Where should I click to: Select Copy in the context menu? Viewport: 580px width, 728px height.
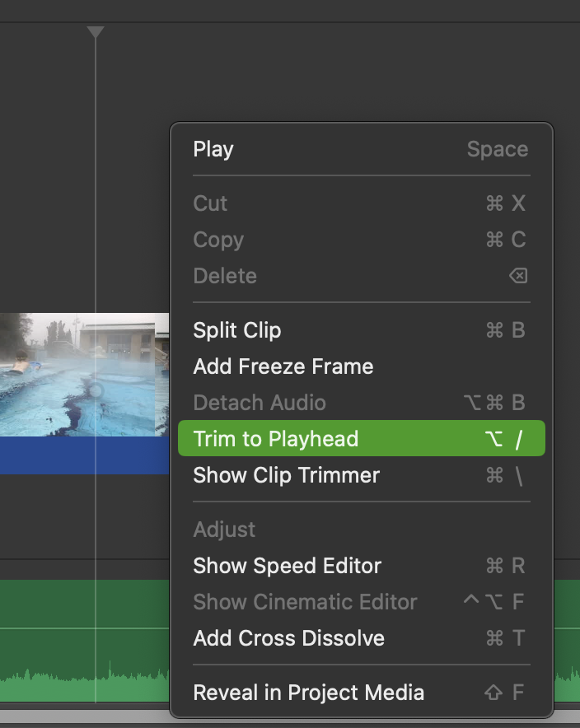click(362, 240)
